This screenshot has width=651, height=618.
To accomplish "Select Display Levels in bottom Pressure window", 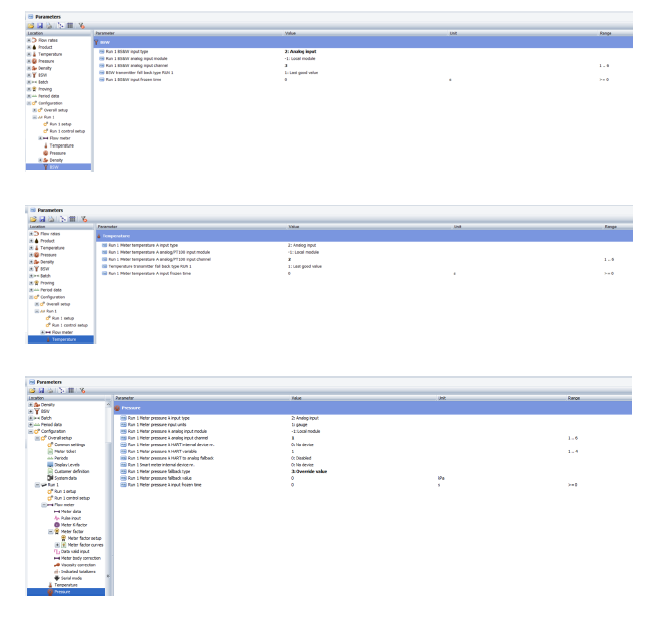I will pos(67,465).
